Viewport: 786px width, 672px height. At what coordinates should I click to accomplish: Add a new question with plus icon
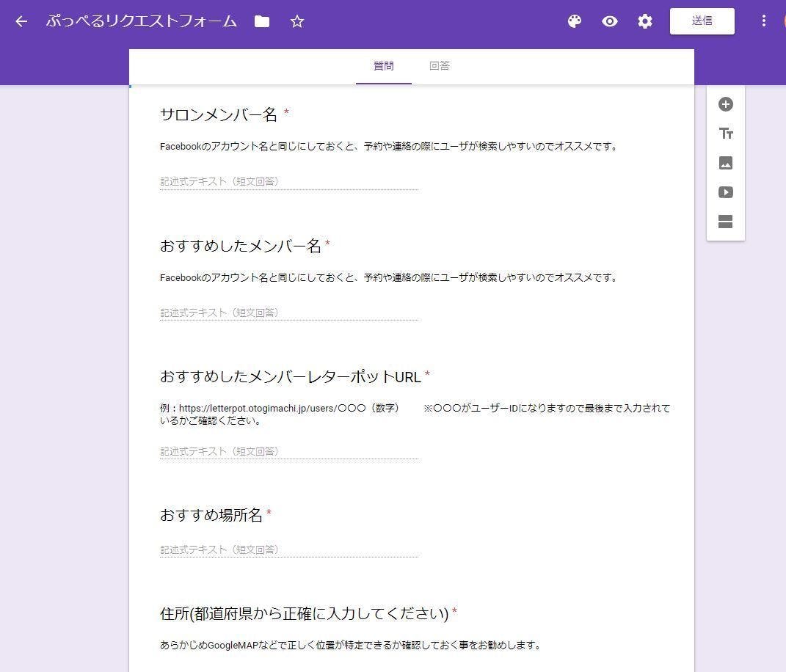click(726, 104)
